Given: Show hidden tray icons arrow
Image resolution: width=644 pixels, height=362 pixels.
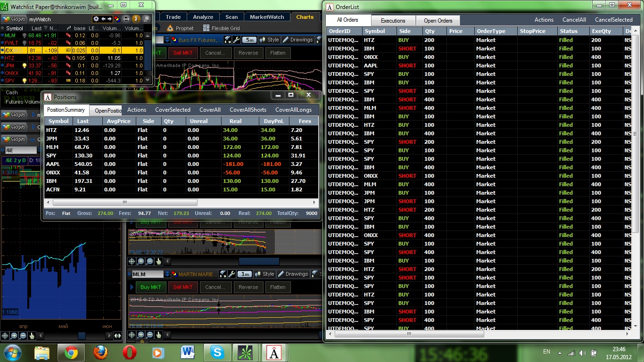Looking at the screenshot, I should coord(561,353).
